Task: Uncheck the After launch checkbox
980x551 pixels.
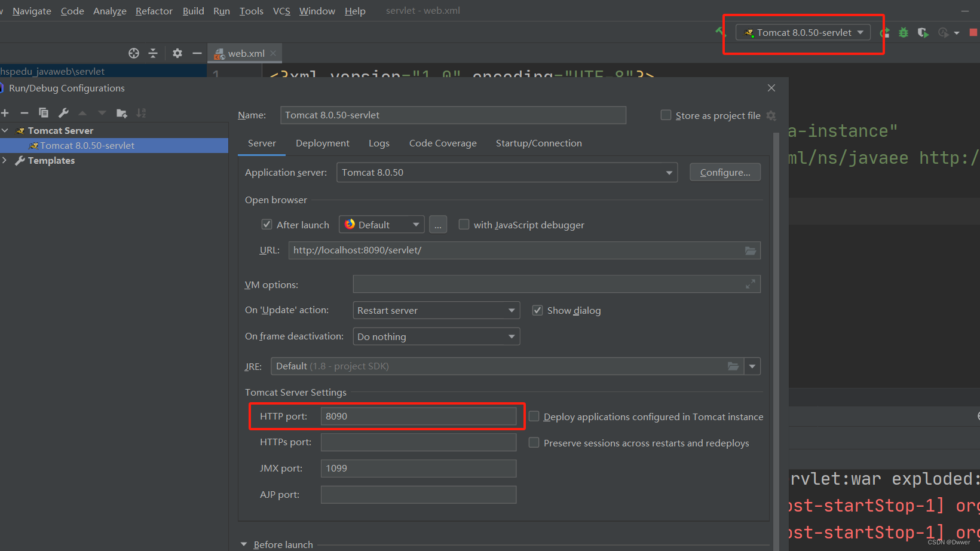Action: coord(267,224)
